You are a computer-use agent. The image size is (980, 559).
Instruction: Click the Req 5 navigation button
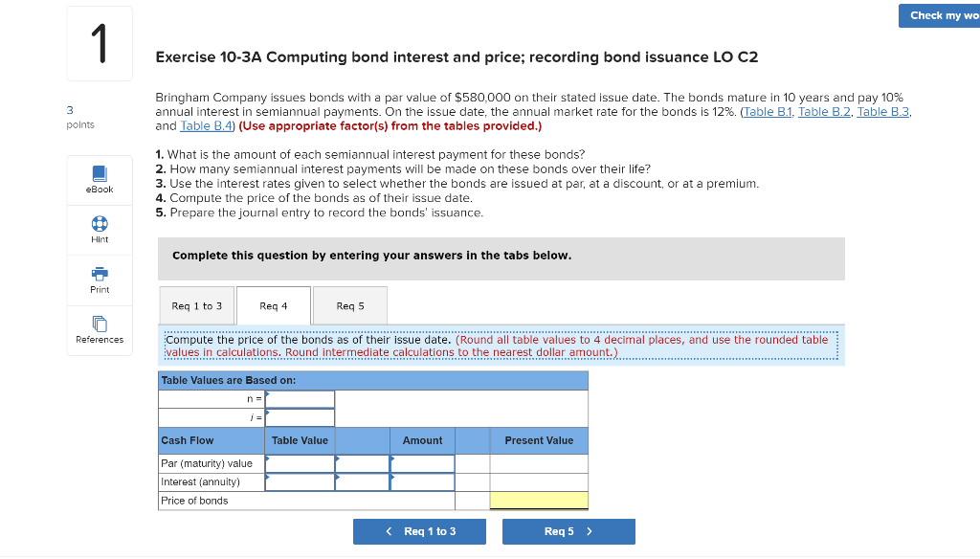click(568, 531)
